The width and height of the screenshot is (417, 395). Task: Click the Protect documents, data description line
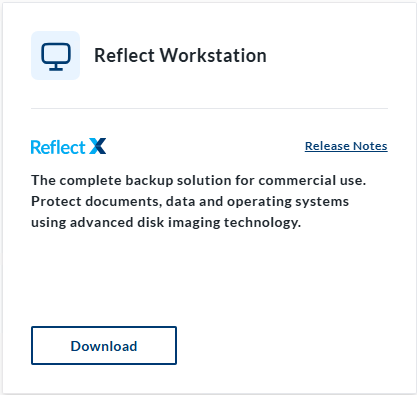pos(190,201)
